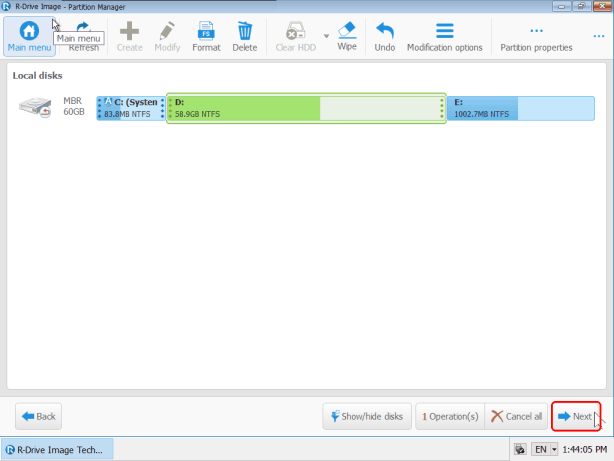Click the Local disks heading
Image resolution: width=614 pixels, height=461 pixels.
click(37, 76)
